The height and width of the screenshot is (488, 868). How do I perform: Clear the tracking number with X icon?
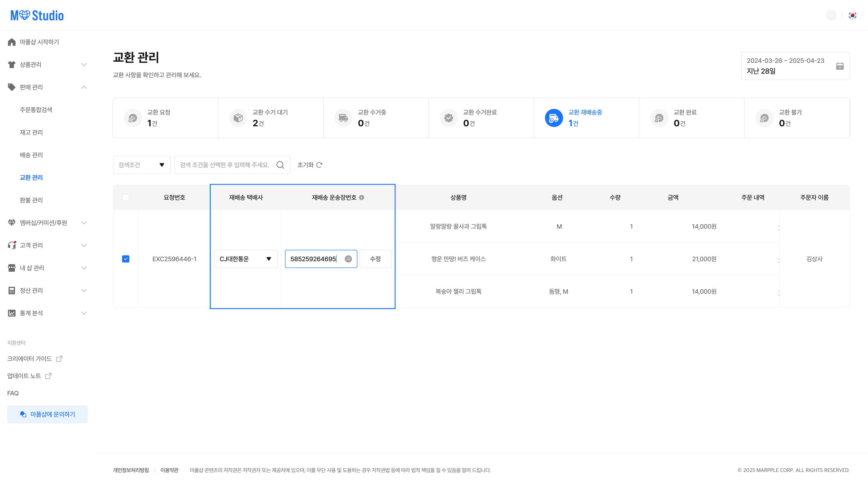tap(348, 259)
